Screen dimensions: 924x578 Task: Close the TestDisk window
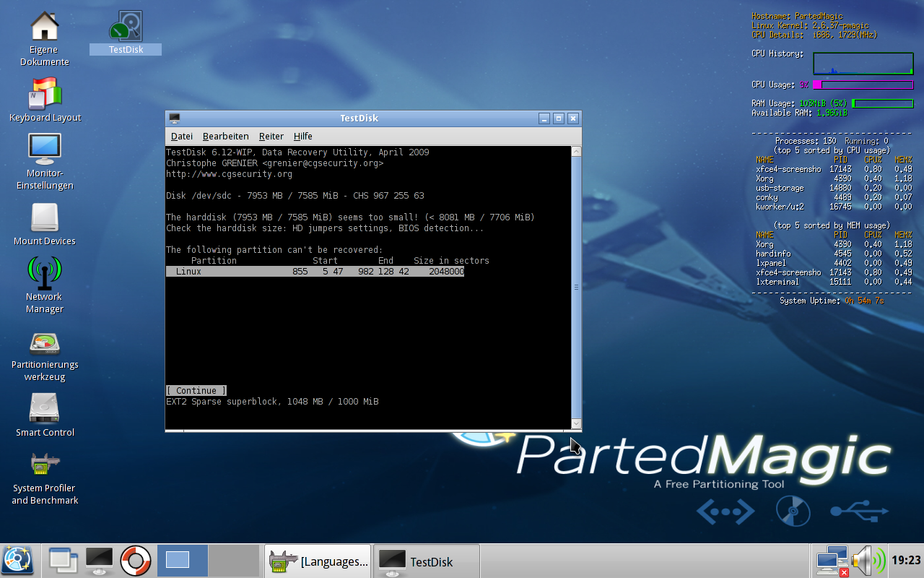point(573,118)
